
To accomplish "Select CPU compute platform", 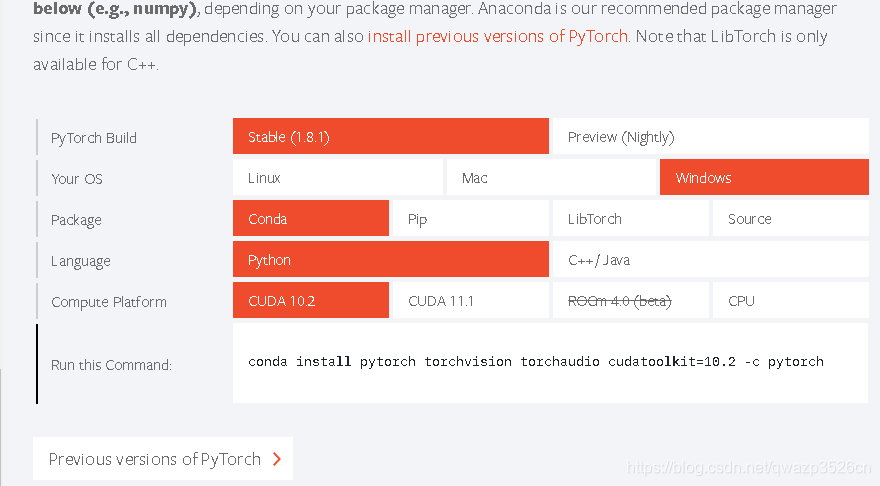I will (x=791, y=300).
